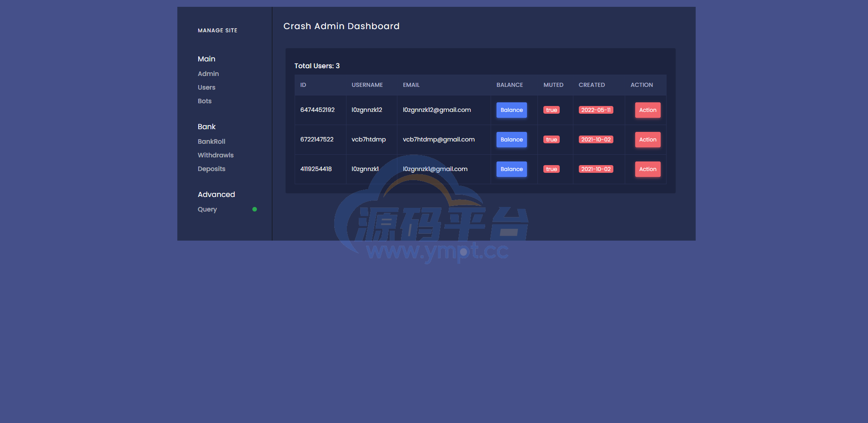Click created date badge for user 4119254418
868x423 pixels.
pos(596,169)
